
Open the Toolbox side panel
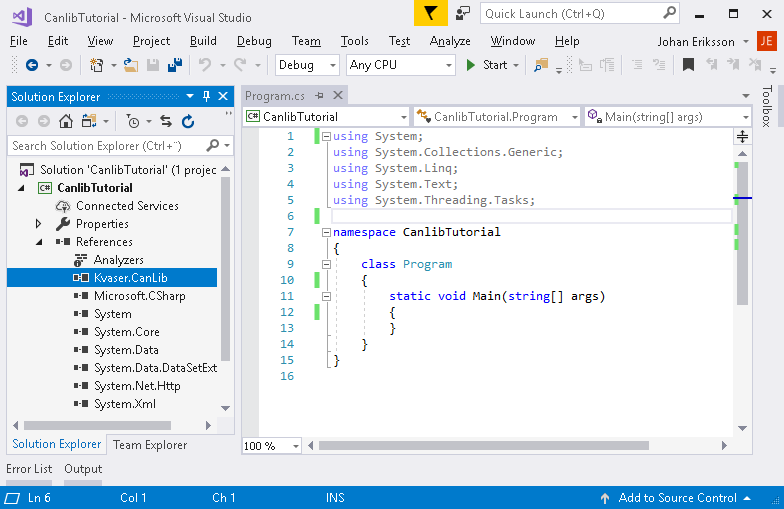click(767, 106)
